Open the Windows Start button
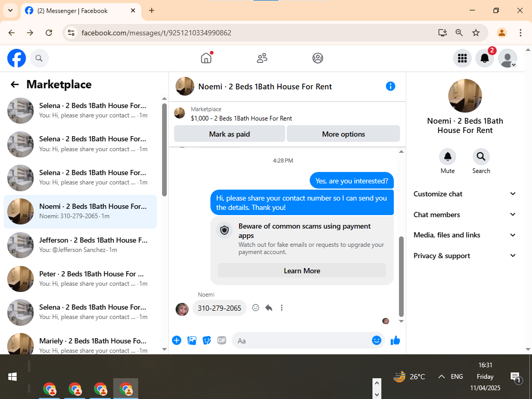The height and width of the screenshot is (399, 532). click(x=12, y=377)
